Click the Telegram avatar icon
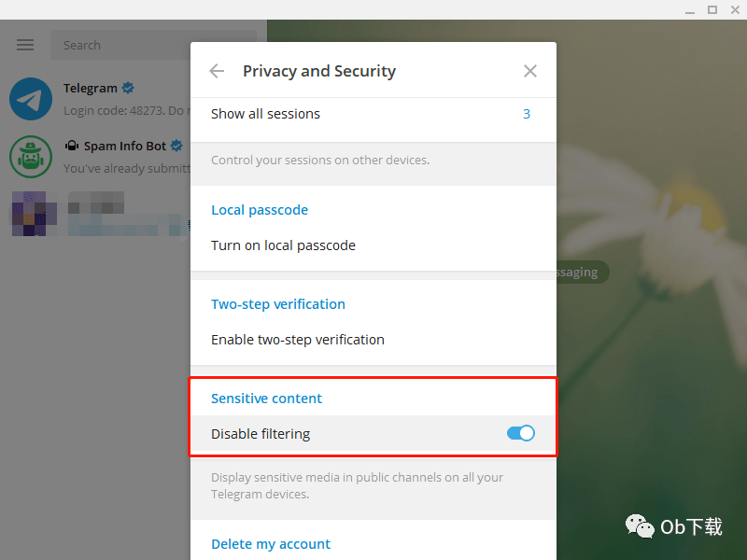This screenshot has height=560, width=747. (x=31, y=99)
